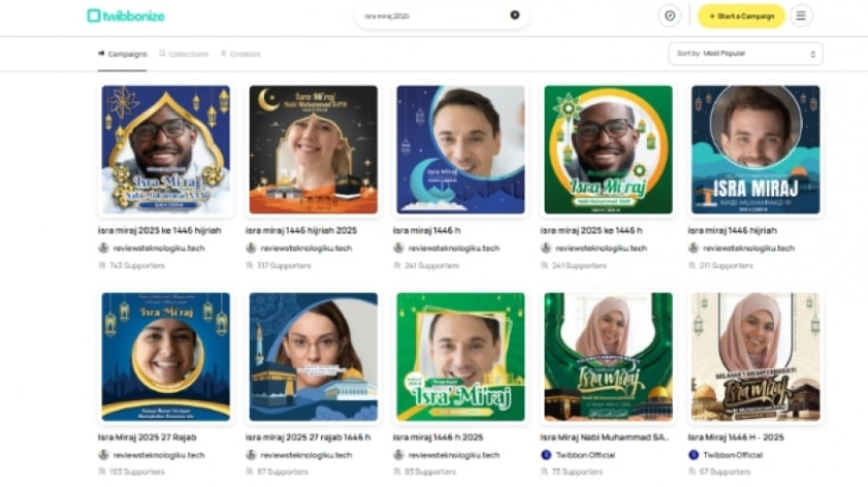Open the Twibbonize logo home link
Screen dimensions: 868x487
(x=125, y=16)
